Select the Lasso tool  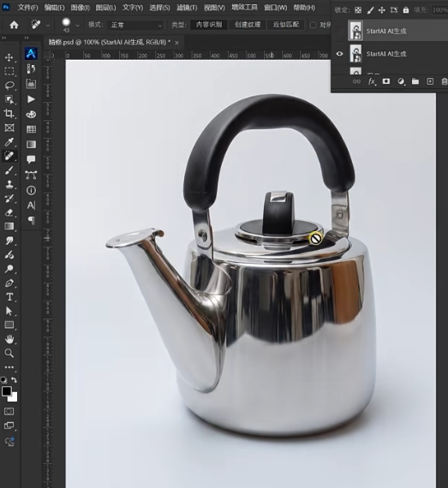coord(9,86)
